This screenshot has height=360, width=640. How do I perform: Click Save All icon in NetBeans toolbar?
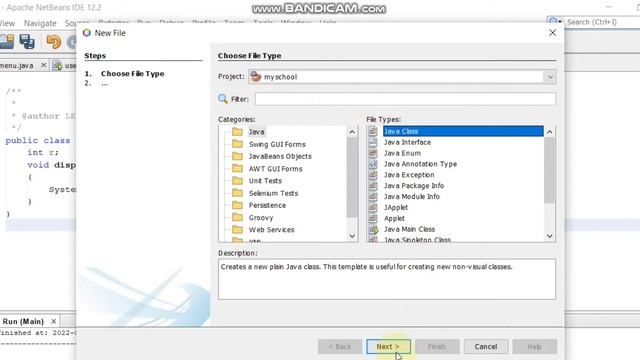pos(27,42)
